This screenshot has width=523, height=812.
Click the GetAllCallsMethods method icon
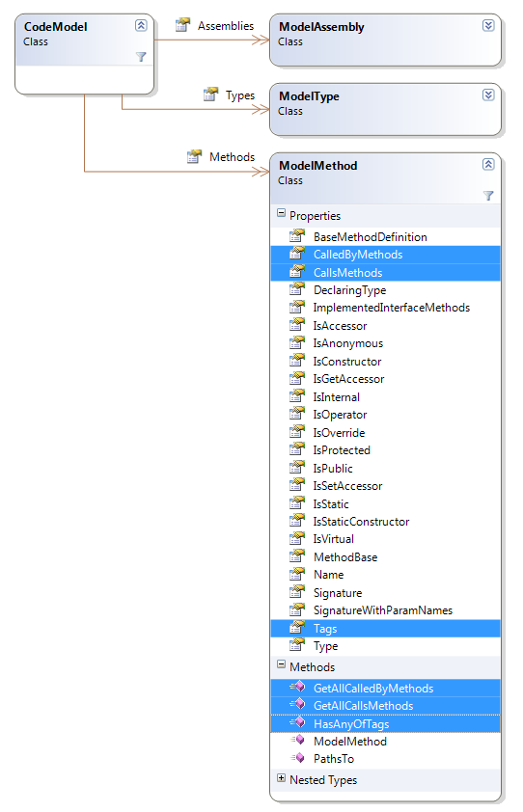click(297, 704)
